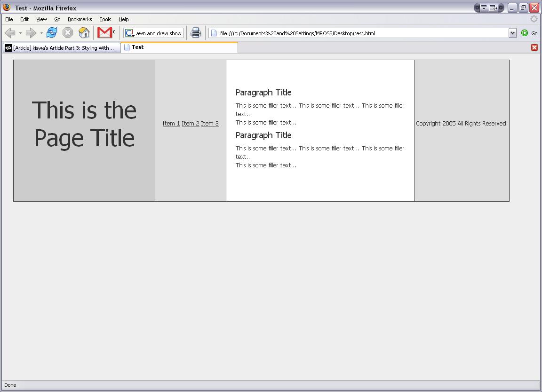542x392 pixels.
Task: Switch to the kiswa's Article tab
Action: click(61, 48)
